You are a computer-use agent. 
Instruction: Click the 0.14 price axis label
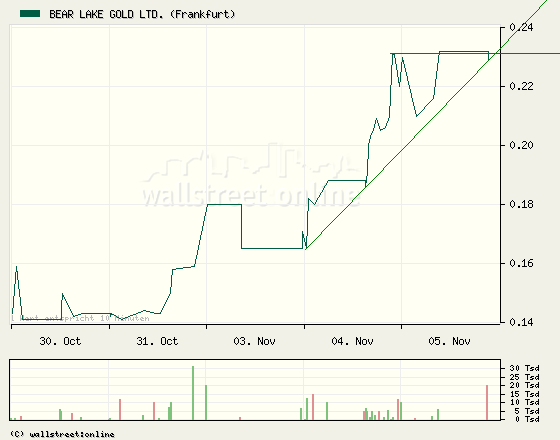521,322
